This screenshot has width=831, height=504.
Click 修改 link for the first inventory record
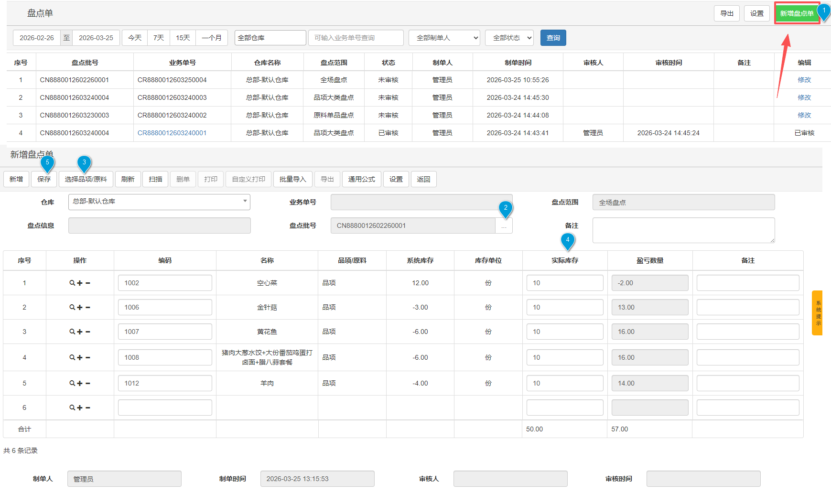804,80
